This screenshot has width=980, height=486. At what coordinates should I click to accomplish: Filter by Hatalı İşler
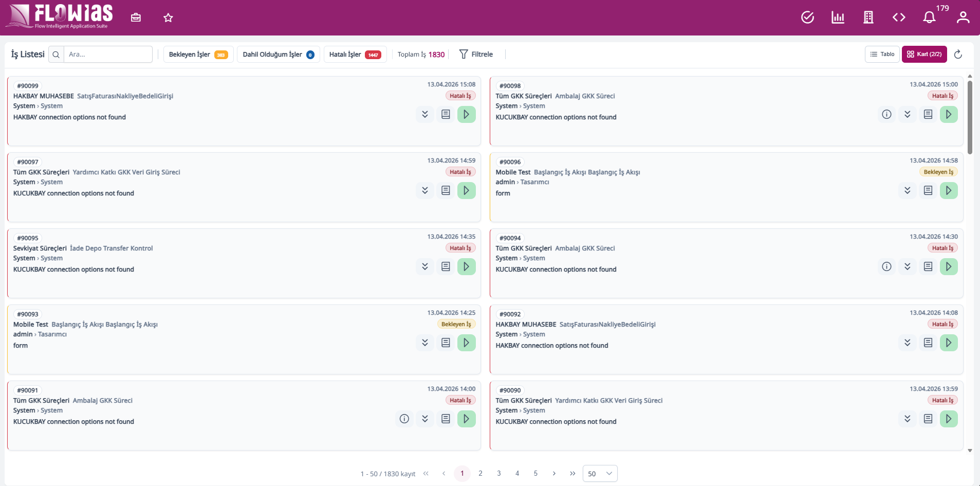[x=355, y=54]
